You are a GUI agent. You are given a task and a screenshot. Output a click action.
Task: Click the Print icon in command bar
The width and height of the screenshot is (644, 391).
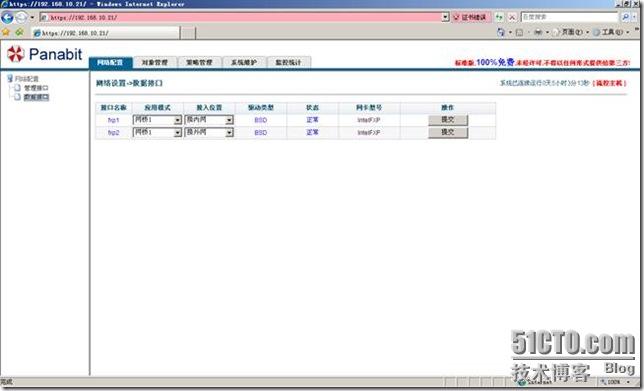538,32
